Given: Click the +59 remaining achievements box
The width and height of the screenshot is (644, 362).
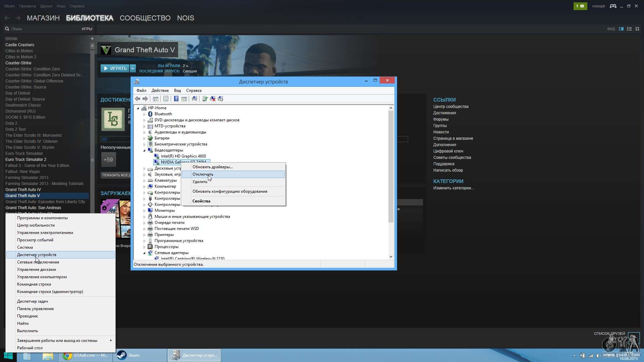Looking at the screenshot, I should [108, 160].
